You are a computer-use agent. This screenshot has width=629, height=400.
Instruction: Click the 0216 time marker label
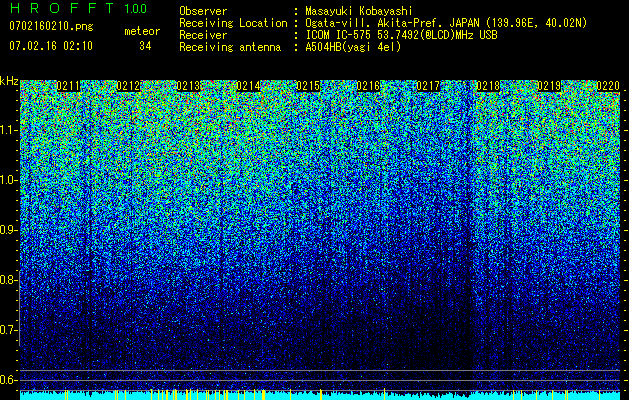368,86
